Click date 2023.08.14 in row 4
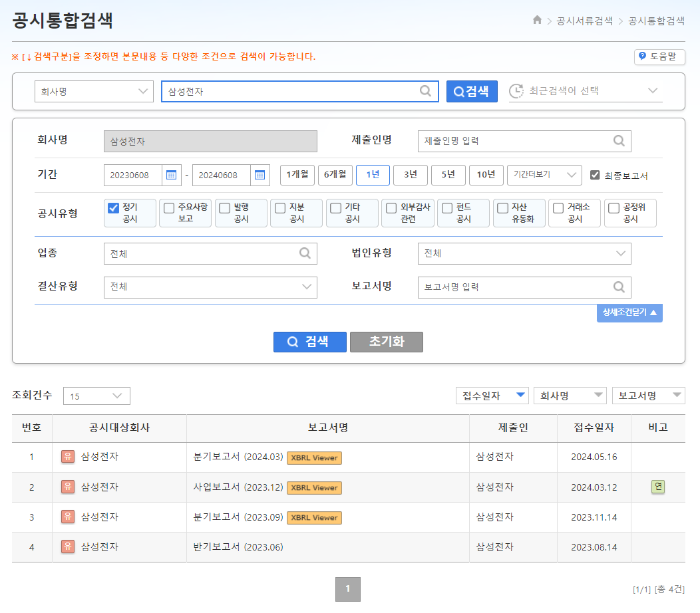The image size is (700, 613). point(594,547)
